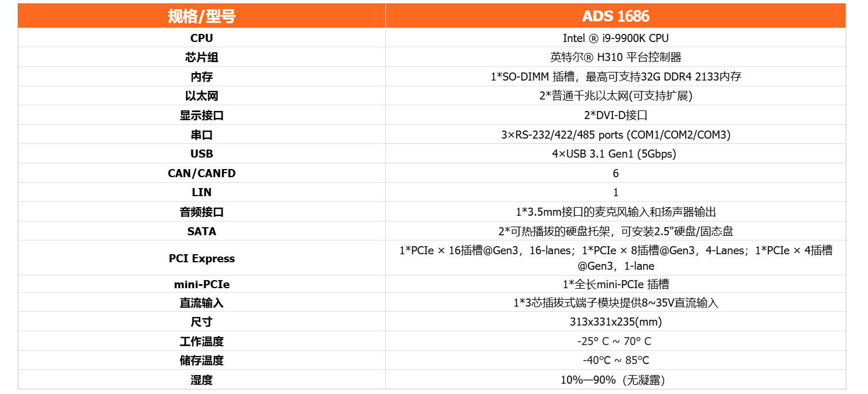The image size is (868, 394).
Task: Select the PCI Express row label
Action: coord(201,258)
